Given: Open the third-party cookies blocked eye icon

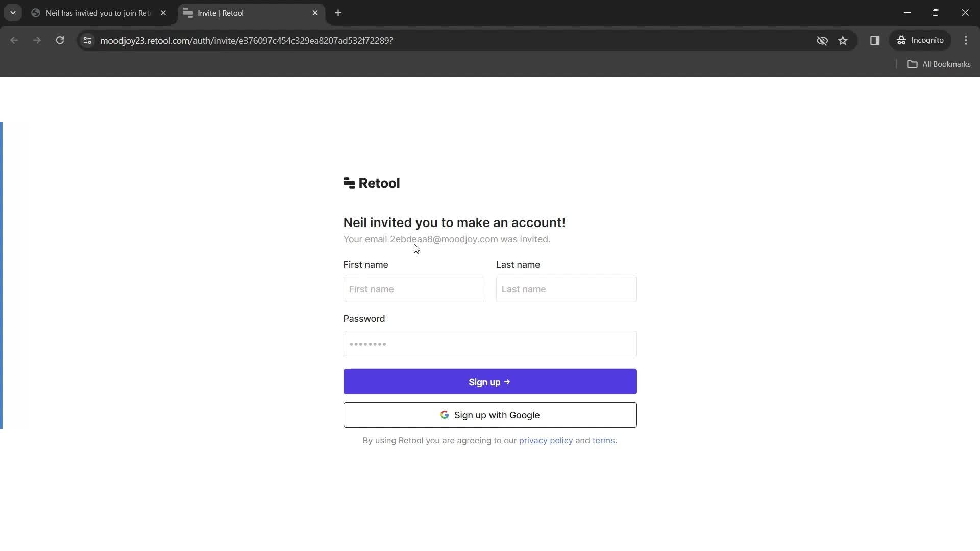Looking at the screenshot, I should pos(822,40).
